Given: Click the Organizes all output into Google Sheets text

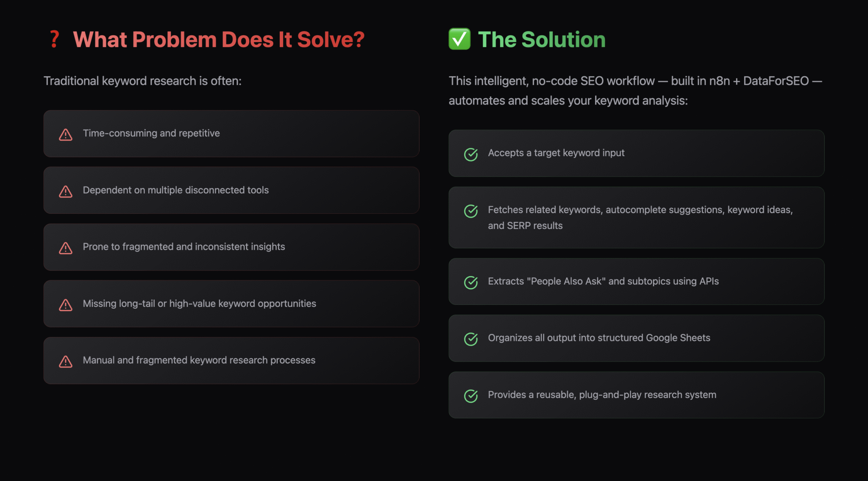Looking at the screenshot, I should tap(599, 338).
